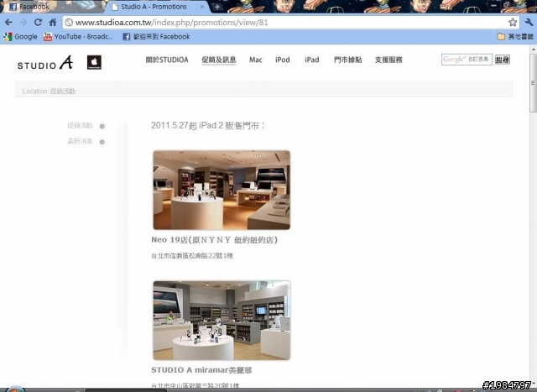Click the browser forward arrow
Viewport: 537px width, 392px height.
coord(23,23)
